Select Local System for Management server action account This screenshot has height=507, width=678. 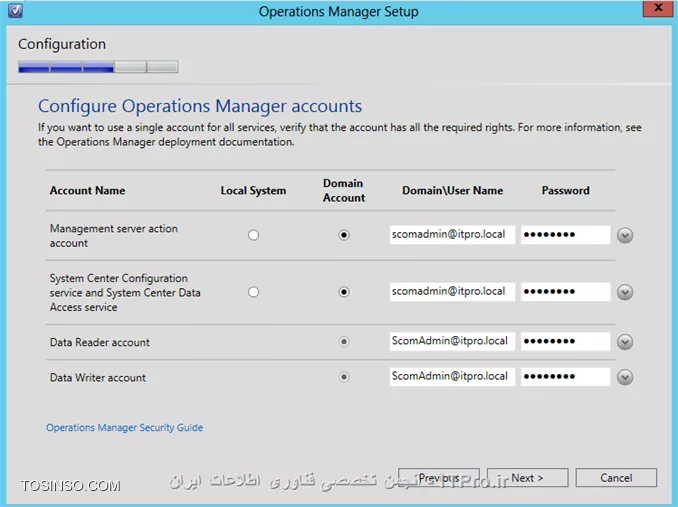tap(253, 235)
